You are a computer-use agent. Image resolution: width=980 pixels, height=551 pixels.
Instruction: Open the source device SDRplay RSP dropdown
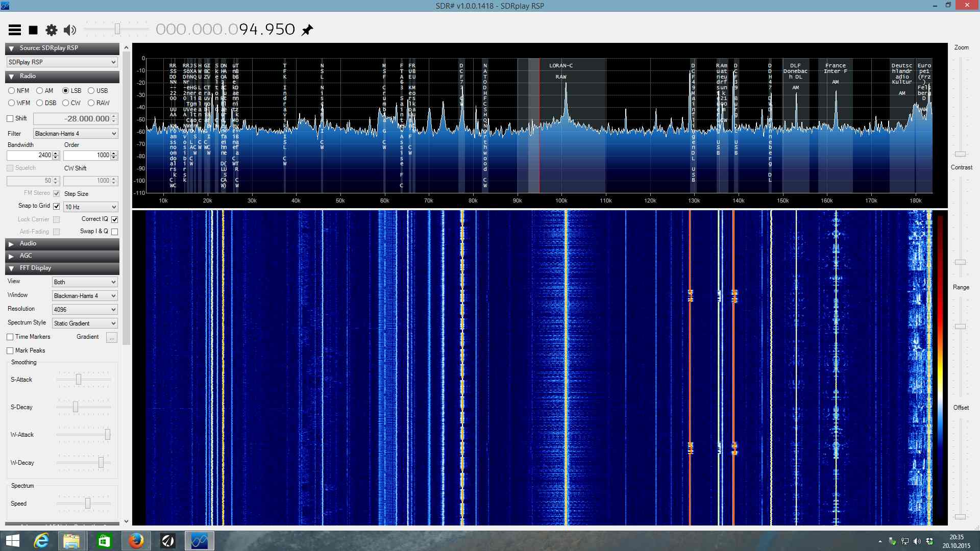62,62
